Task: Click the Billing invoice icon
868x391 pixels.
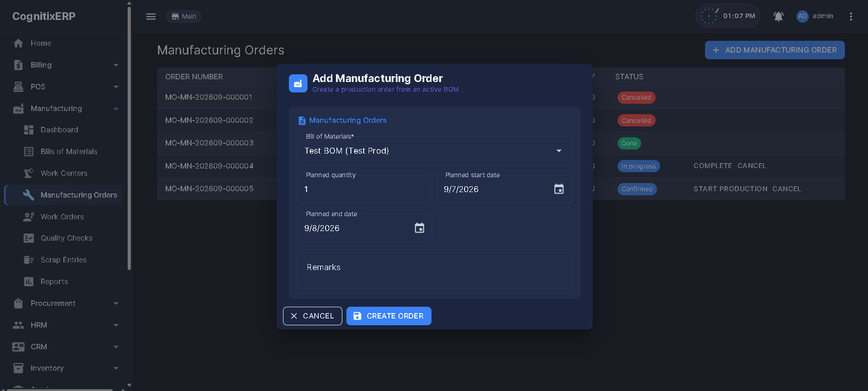Action: 18,65
